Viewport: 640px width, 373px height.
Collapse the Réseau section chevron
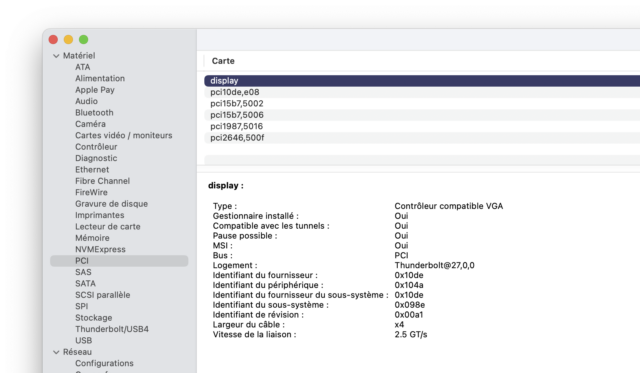tap(56, 352)
